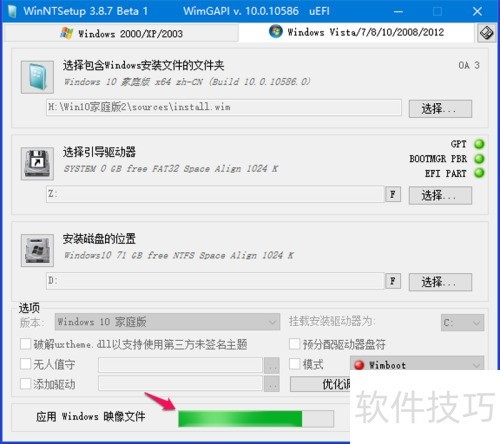Click the BOOTMGR PBR green status light
Screen dimensions: 500x444
pyautogui.click(x=479, y=159)
